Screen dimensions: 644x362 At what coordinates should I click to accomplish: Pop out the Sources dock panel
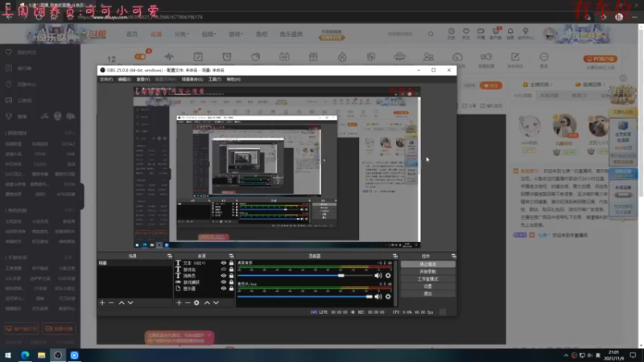[x=231, y=256]
